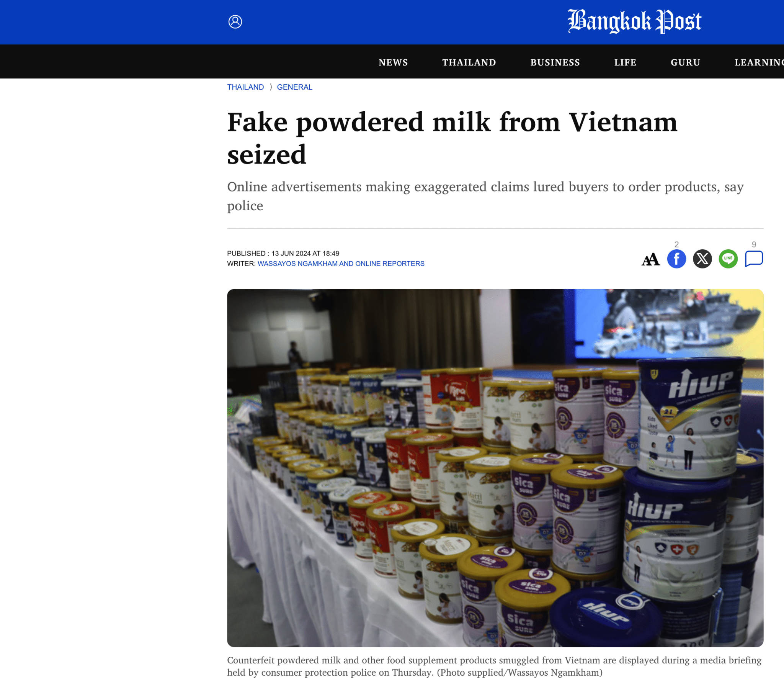Share article on Facebook

[x=676, y=259]
